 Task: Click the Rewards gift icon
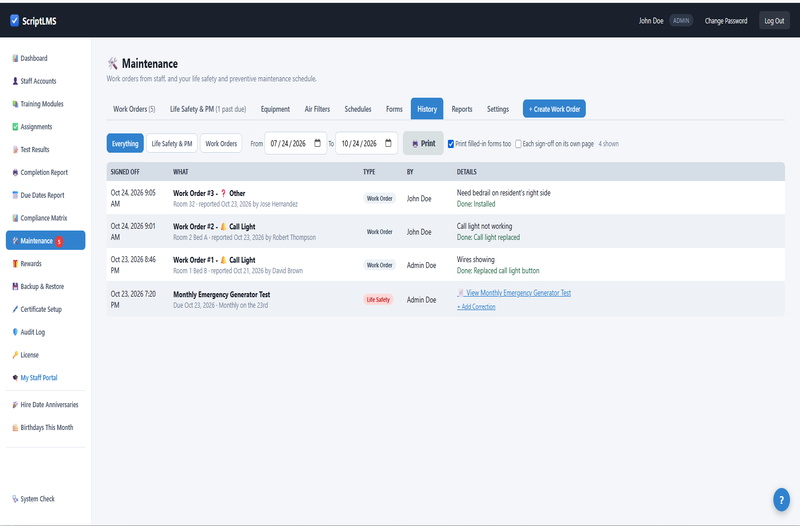tap(15, 264)
